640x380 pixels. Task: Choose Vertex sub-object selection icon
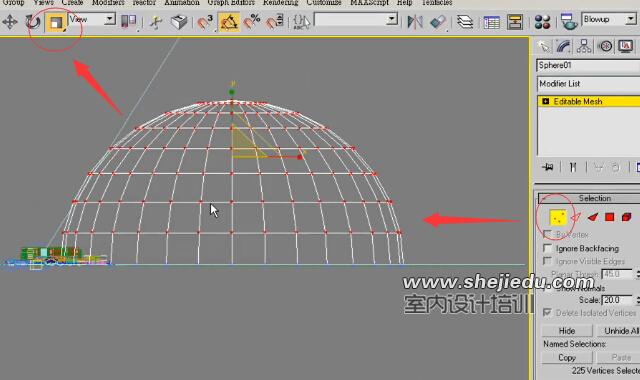click(558, 217)
